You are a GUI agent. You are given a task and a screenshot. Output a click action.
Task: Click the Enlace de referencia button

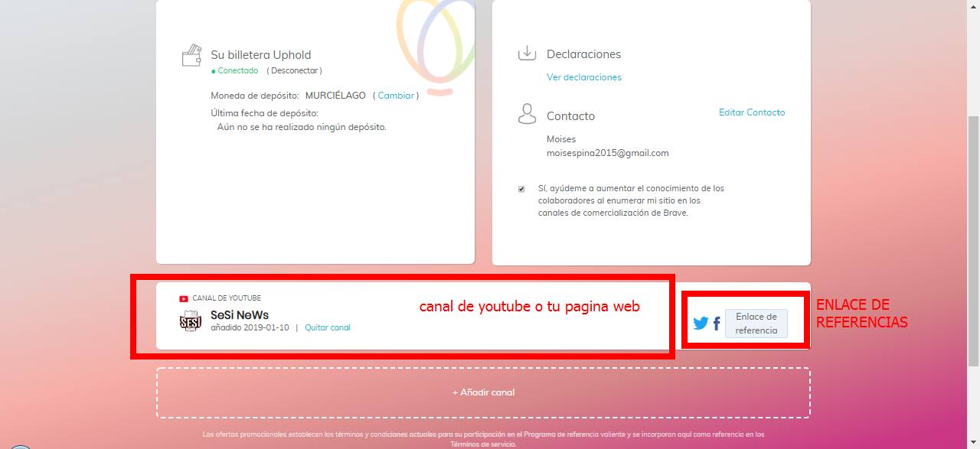756,324
